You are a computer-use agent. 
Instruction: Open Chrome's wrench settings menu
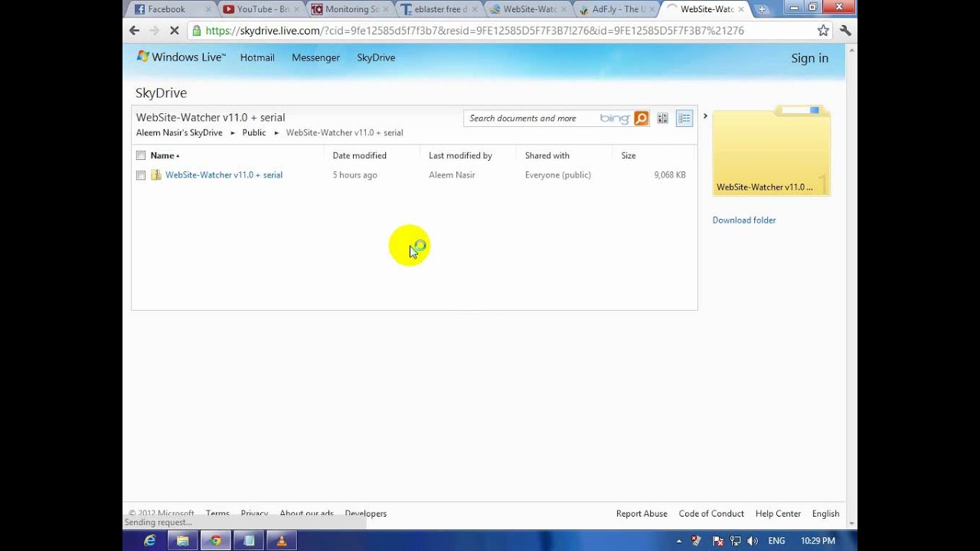click(845, 31)
